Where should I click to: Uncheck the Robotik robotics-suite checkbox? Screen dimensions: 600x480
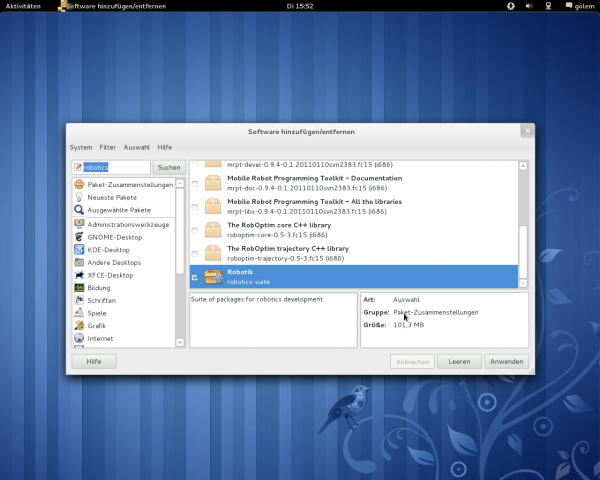pyautogui.click(x=195, y=277)
